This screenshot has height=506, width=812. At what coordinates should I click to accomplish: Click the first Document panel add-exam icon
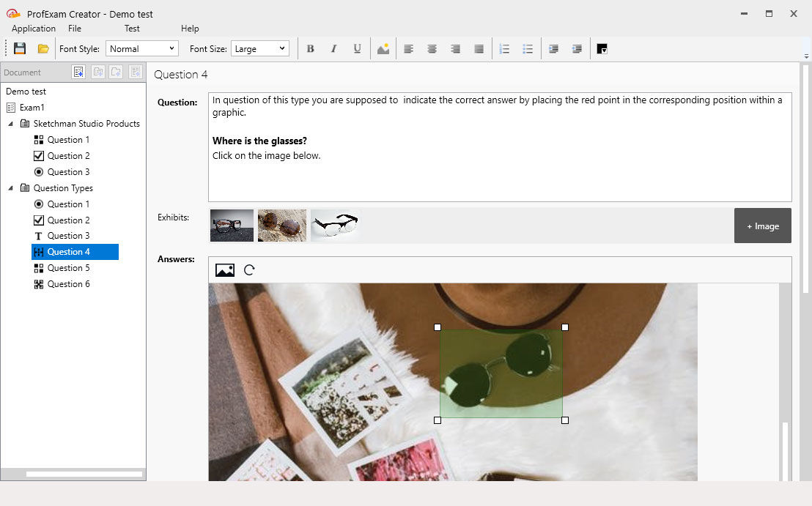click(78, 72)
